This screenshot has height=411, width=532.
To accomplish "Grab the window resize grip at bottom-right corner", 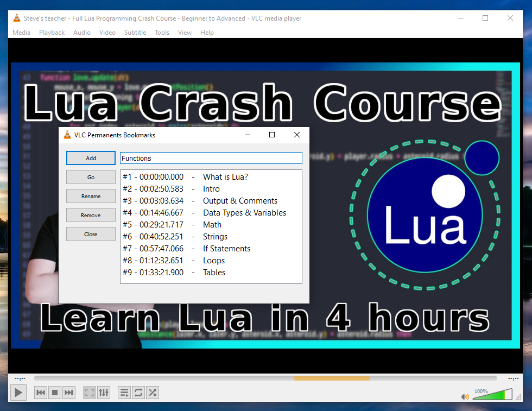I will pos(519,397).
